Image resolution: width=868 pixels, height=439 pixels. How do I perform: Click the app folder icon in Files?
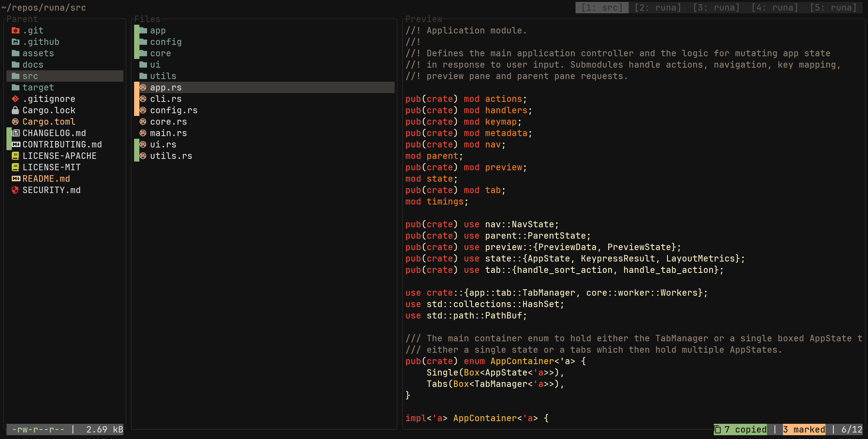[x=143, y=30]
